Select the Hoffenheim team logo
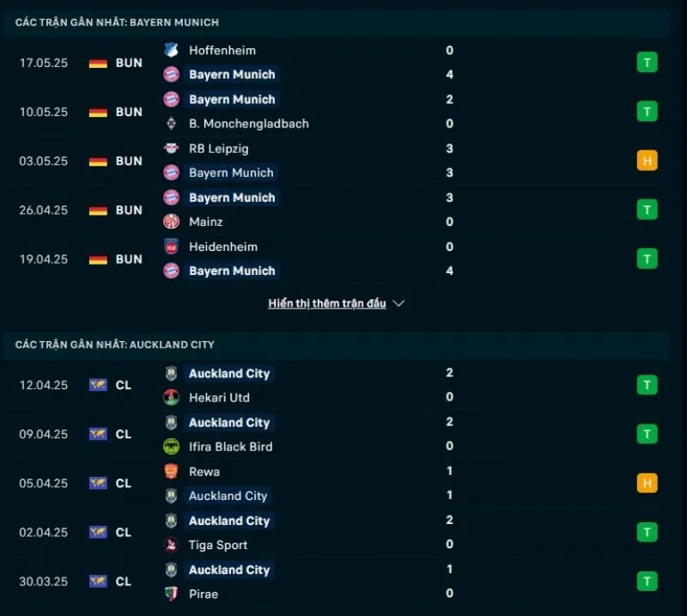 click(x=171, y=51)
